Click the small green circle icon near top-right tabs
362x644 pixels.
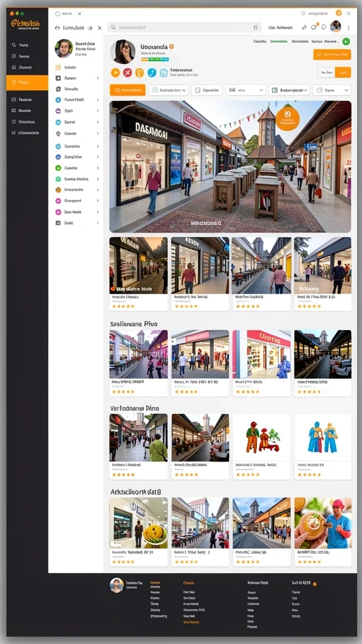tap(346, 42)
